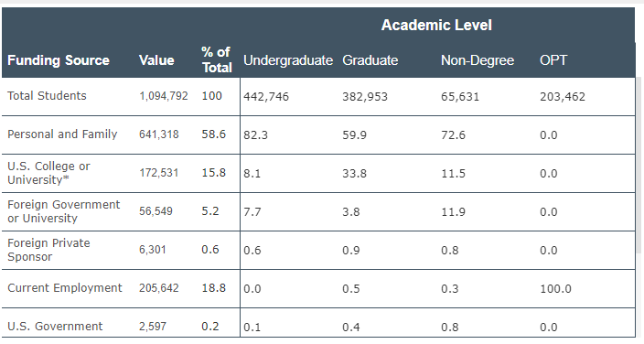The width and height of the screenshot is (644, 344).
Task: Select the % of Total column header
Action: (x=217, y=60)
